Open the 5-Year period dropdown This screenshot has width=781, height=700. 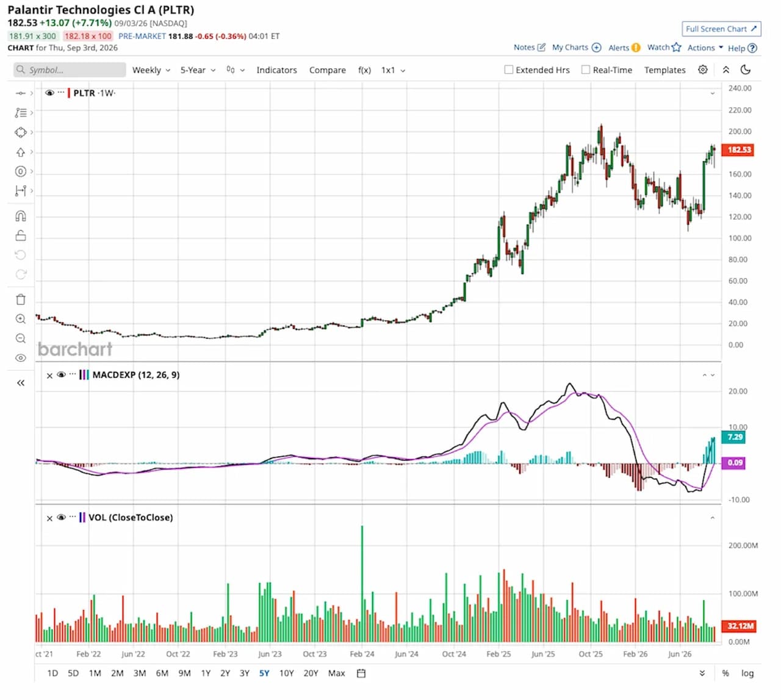pos(198,70)
